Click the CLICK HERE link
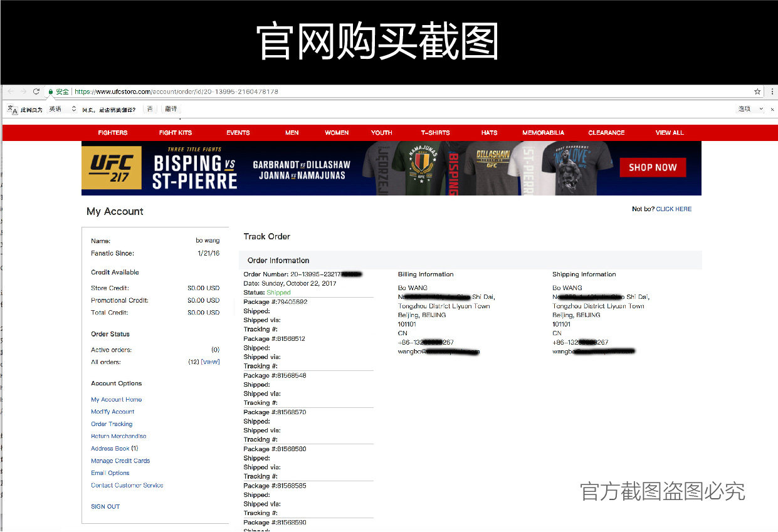Image resolution: width=778 pixels, height=532 pixels. point(674,209)
